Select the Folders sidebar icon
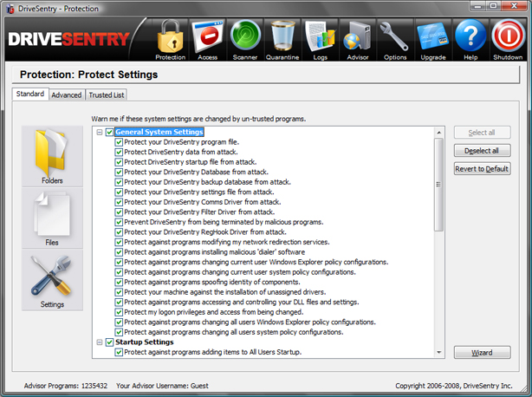Image resolution: width=532 pixels, height=397 pixels. 52,156
